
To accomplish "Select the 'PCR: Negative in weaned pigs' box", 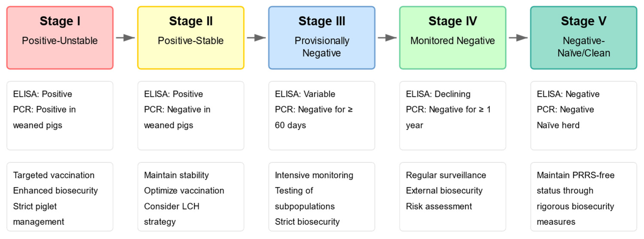I will [x=191, y=115].
